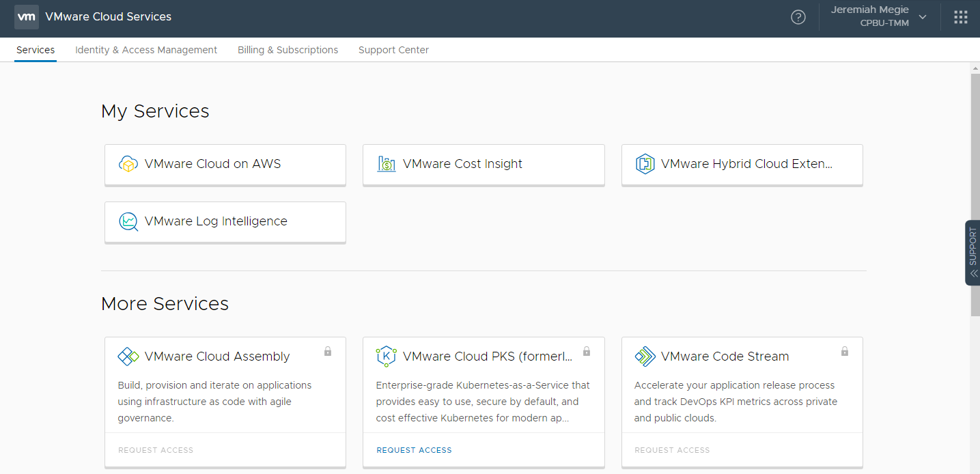The height and width of the screenshot is (474, 980).
Task: Click Request Access under VMware Cloud Assembly
Action: click(x=156, y=450)
